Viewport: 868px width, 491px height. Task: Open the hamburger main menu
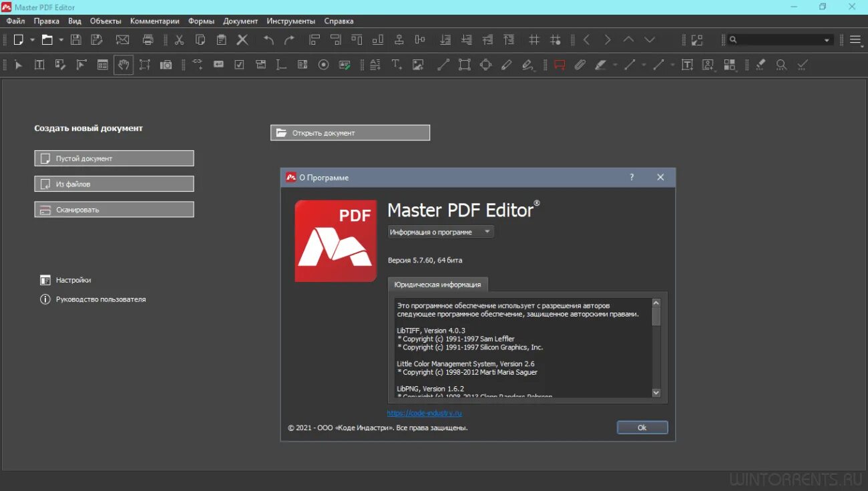coord(855,40)
